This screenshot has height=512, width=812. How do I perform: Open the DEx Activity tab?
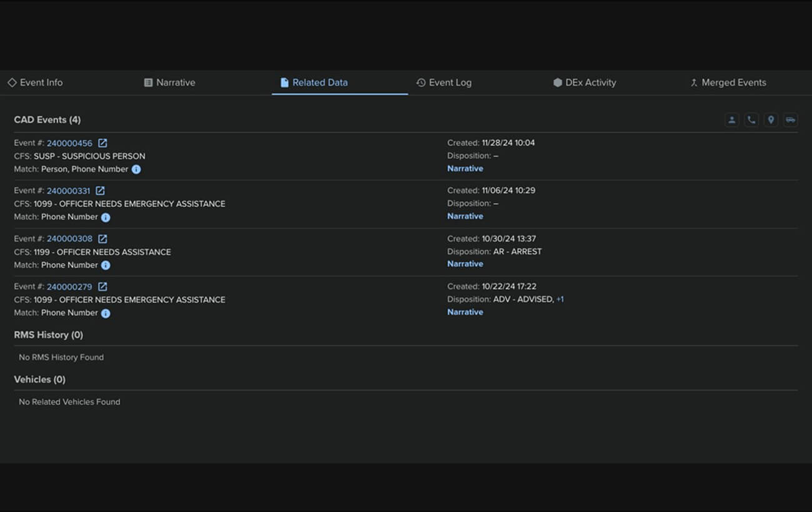[x=585, y=82]
